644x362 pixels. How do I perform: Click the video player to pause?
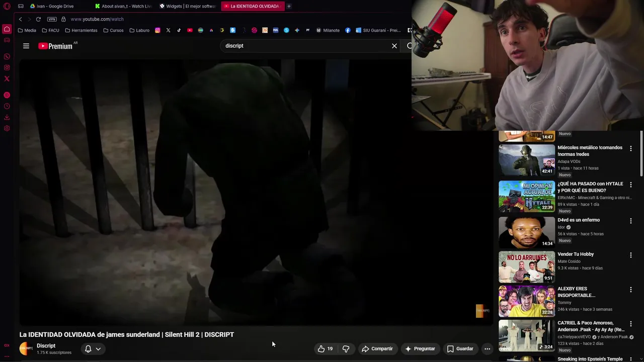257,192
